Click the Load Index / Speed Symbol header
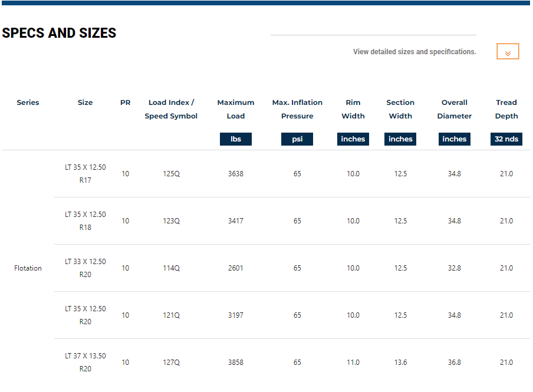 [x=171, y=109]
